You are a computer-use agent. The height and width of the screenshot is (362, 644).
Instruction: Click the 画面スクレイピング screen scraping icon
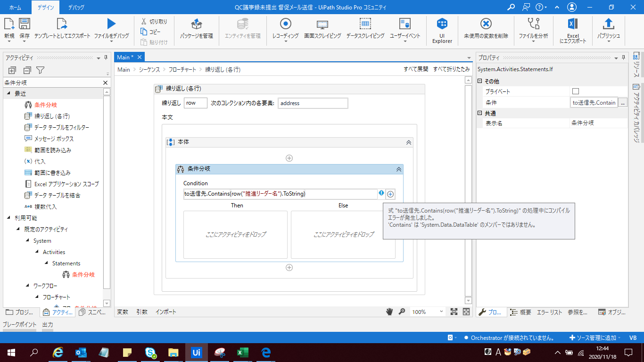click(x=322, y=24)
